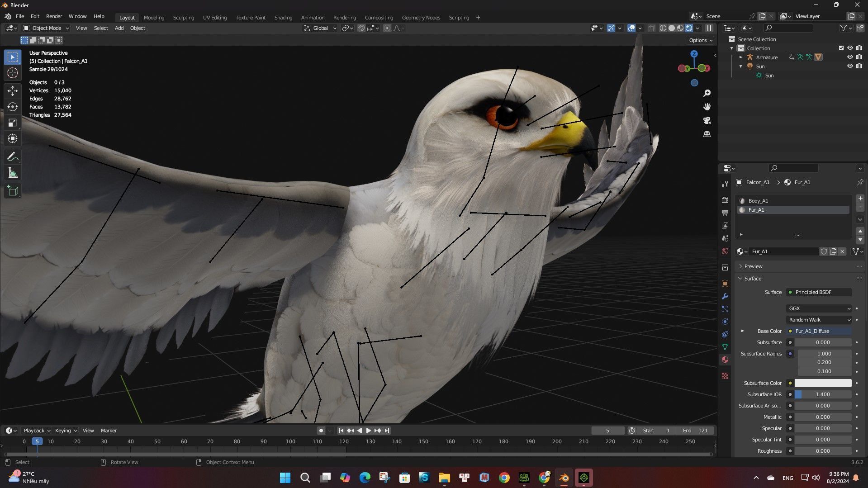Toggle Collection visibility eye icon
Image resolution: width=868 pixels, height=488 pixels.
[850, 48]
